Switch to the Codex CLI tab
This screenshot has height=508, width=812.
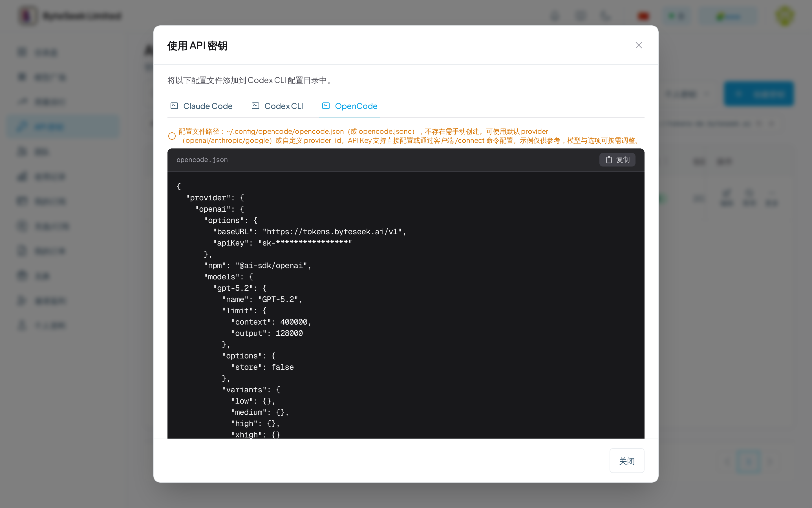pos(277,106)
